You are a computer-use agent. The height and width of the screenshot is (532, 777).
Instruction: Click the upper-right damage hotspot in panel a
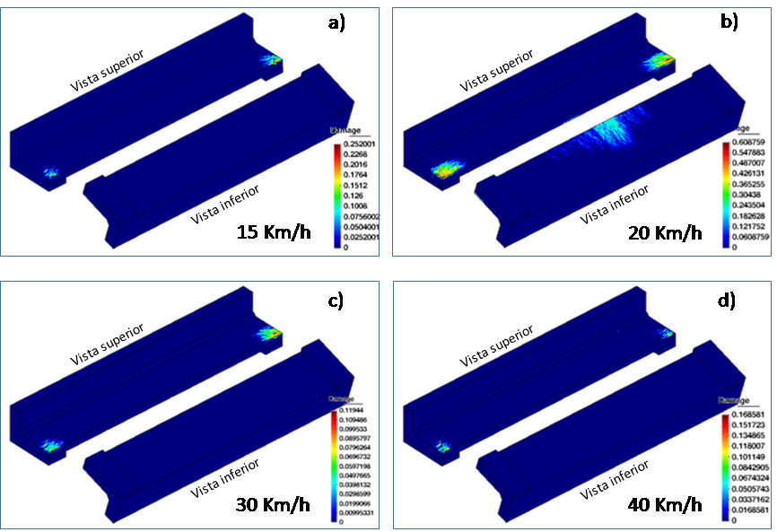271,60
